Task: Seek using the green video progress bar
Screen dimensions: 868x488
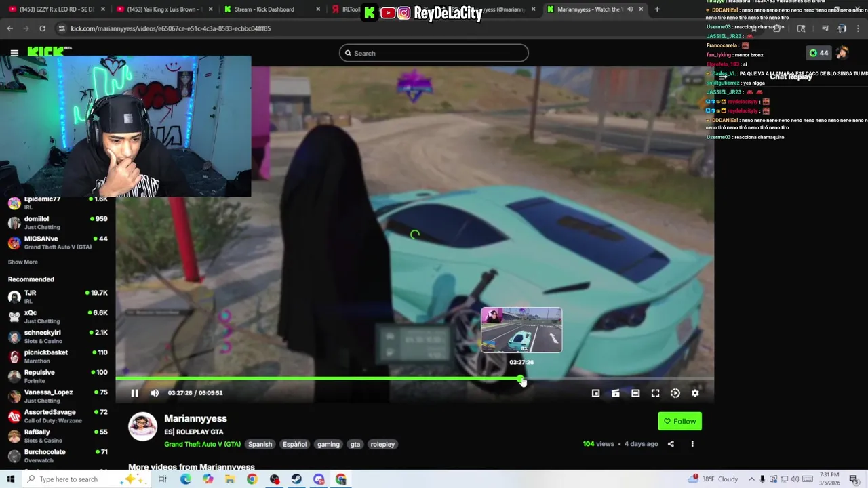Action: 414,379
